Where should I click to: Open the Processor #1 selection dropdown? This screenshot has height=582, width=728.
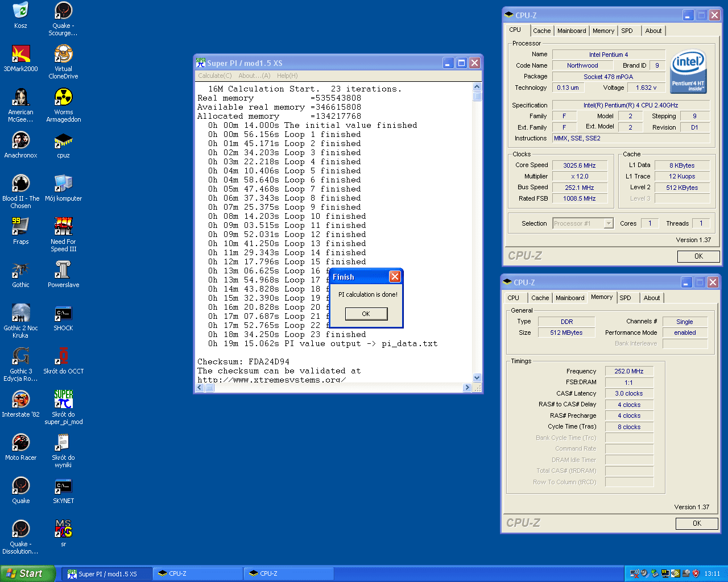point(609,223)
